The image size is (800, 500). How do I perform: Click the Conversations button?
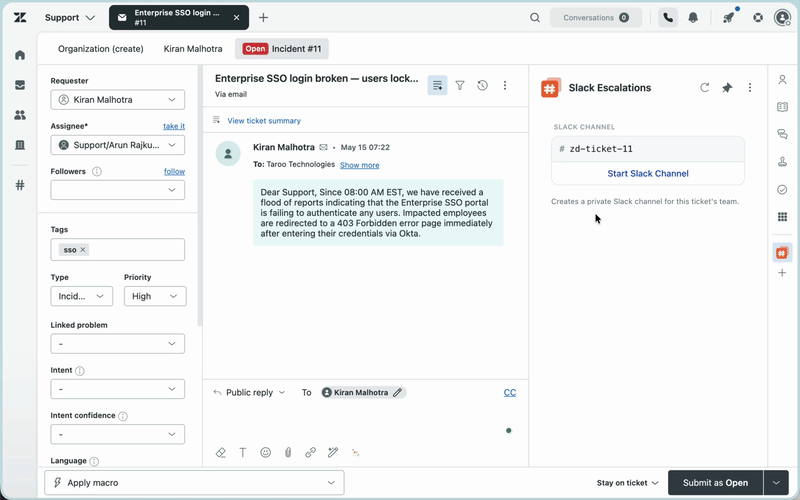click(x=596, y=18)
